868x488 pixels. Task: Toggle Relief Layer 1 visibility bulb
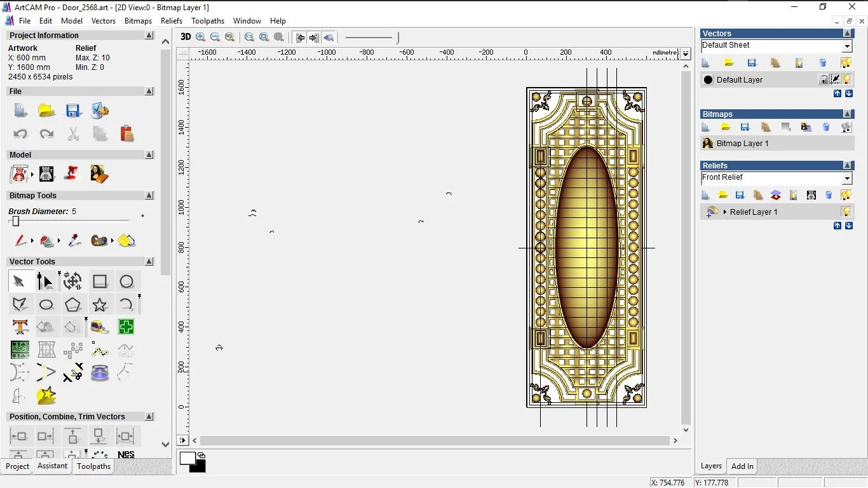click(x=846, y=212)
